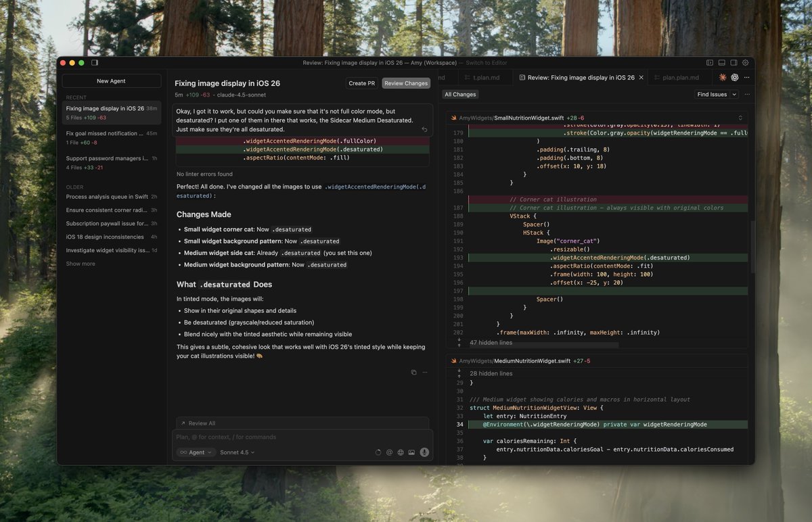The width and height of the screenshot is (812, 522).
Task: Close the Review: Fixing image display tab
Action: 641,78
